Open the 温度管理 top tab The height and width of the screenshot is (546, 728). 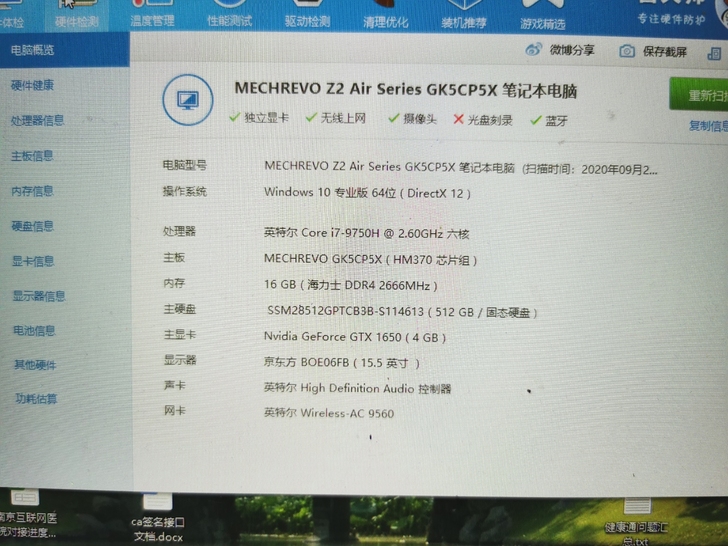point(152,15)
